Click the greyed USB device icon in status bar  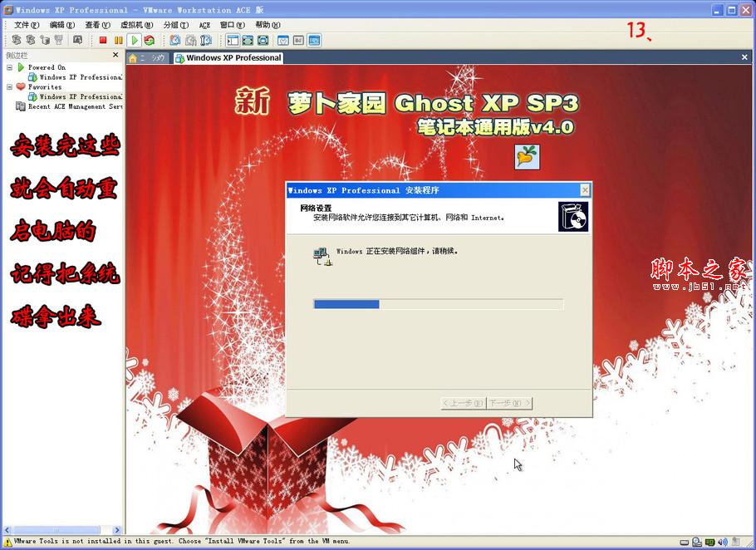(x=736, y=543)
